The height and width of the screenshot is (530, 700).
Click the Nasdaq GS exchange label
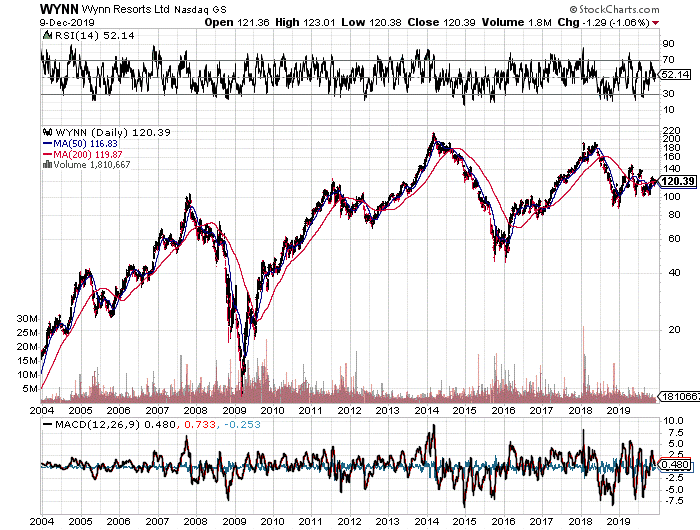(x=200, y=9)
